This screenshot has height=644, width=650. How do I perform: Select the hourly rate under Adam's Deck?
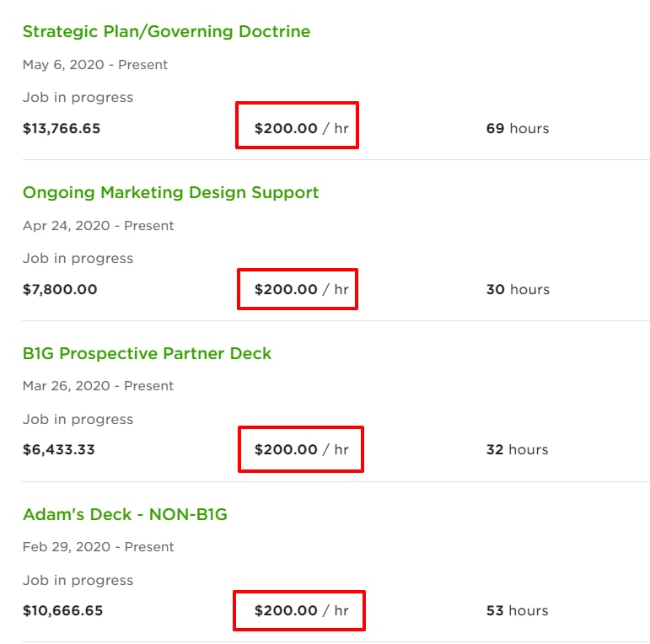(x=301, y=610)
